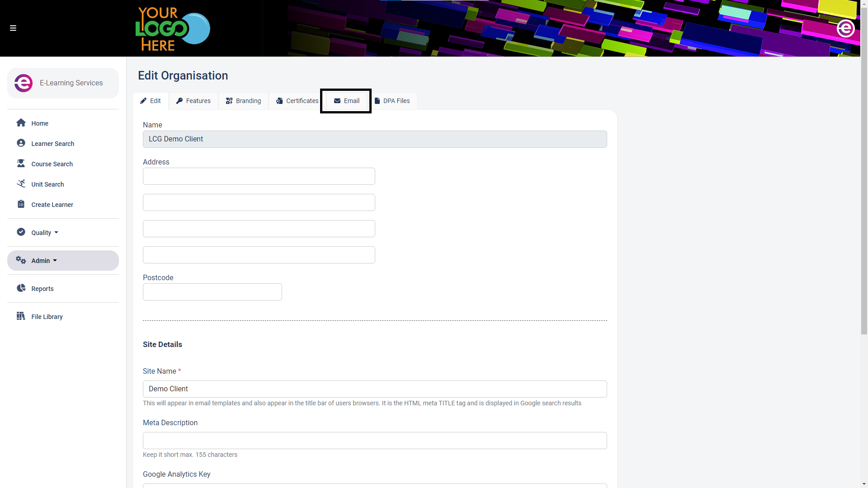Focus the first Address line field
The image size is (868, 488).
259,176
